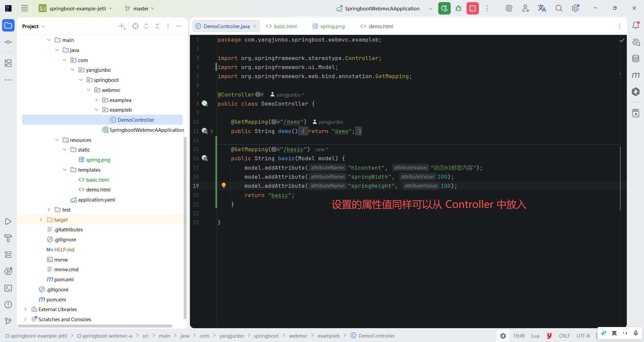Open the Problems tool window
644x342 pixels.
[8, 305]
